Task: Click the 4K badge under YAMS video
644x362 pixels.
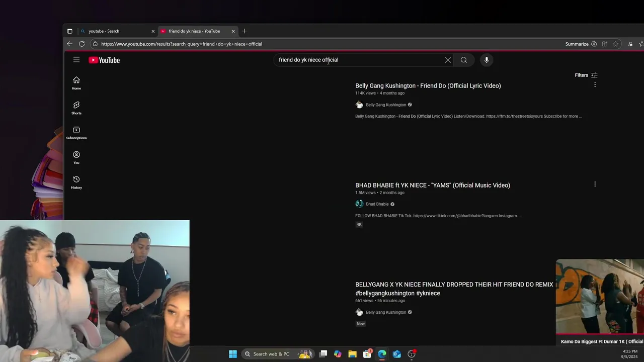Action: point(359,224)
